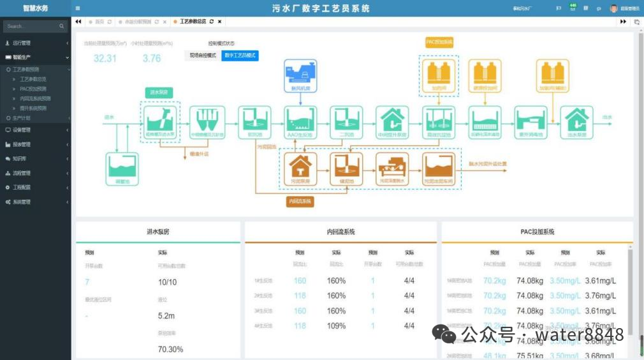Click the 70.30% value in 进水泵房 panel
Image resolution: width=644 pixels, height=360 pixels.
[x=170, y=349]
